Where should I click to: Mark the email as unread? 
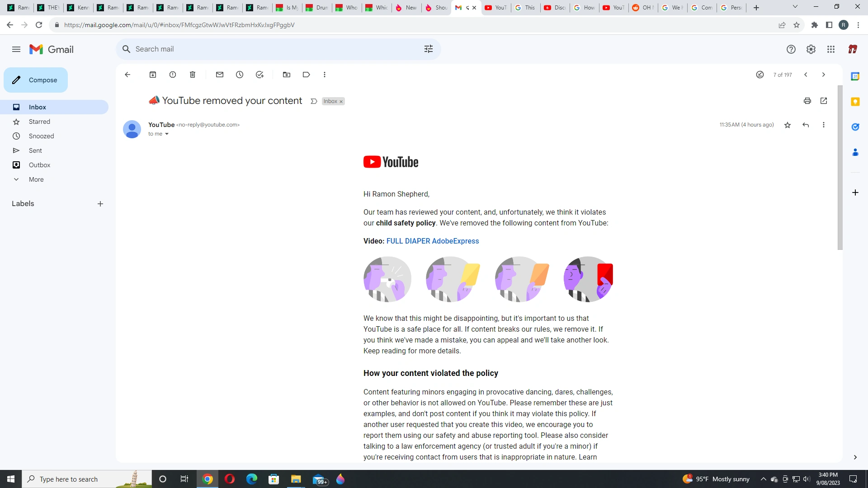point(220,75)
